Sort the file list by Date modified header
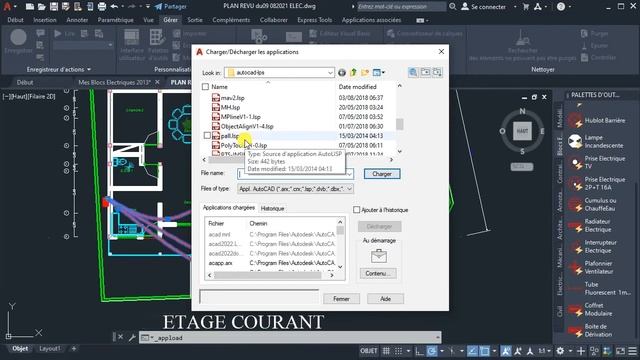This screenshot has width=640, height=360. pos(358,87)
